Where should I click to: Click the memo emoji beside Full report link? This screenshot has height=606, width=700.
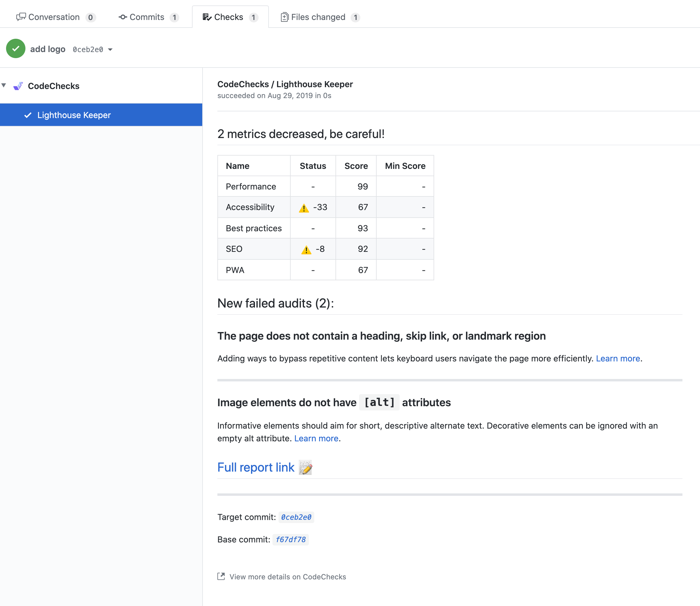(x=305, y=467)
